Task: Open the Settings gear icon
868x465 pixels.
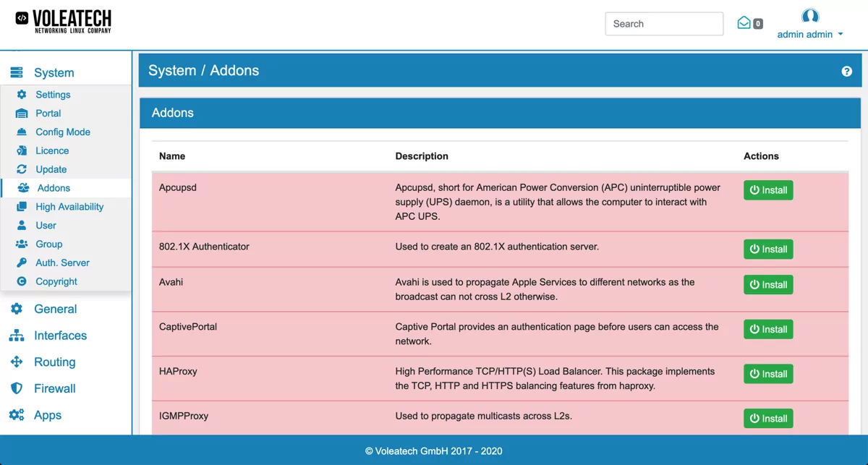Action: click(23, 94)
